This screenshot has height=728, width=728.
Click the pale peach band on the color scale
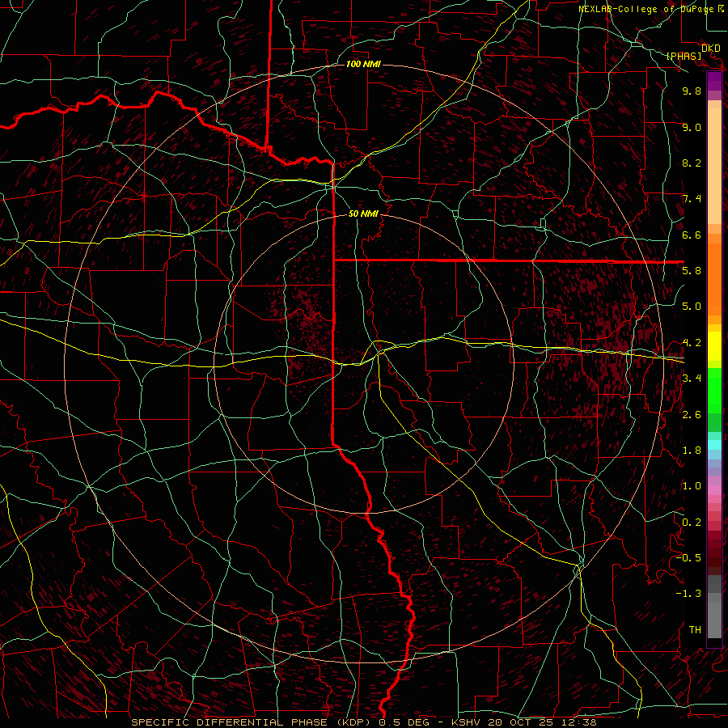(x=714, y=166)
